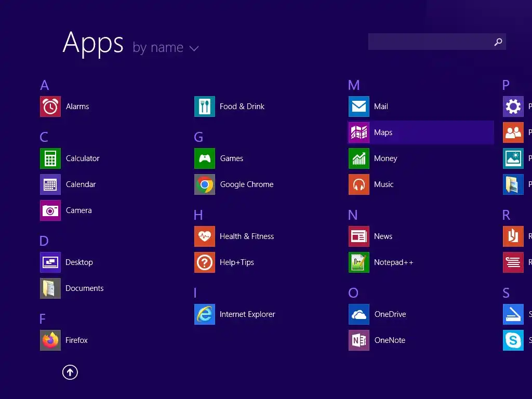Click the "Firefox" app name

pyautogui.click(x=76, y=340)
